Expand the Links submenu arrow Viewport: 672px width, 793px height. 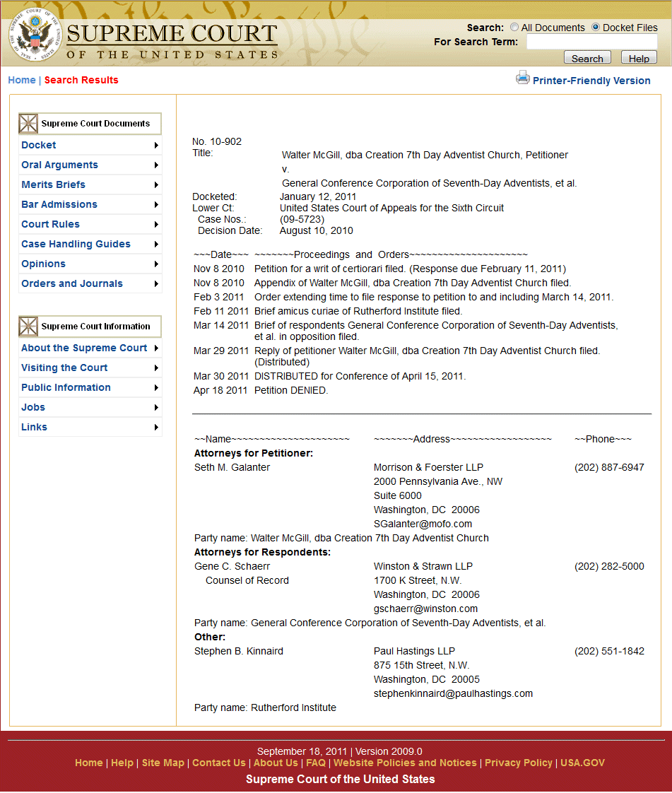tap(156, 428)
